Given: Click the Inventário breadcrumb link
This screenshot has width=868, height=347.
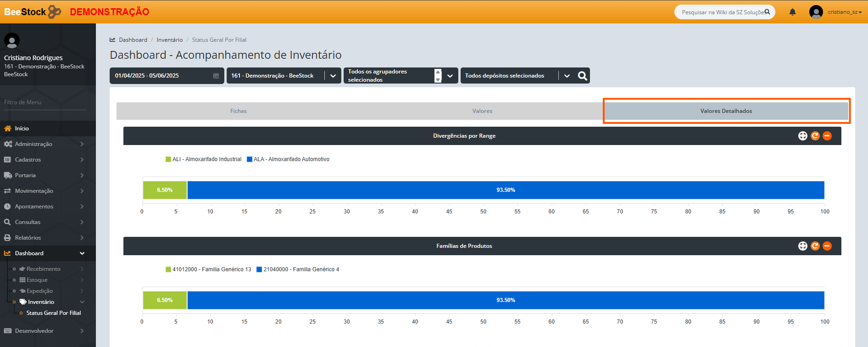Looking at the screenshot, I should (x=169, y=40).
